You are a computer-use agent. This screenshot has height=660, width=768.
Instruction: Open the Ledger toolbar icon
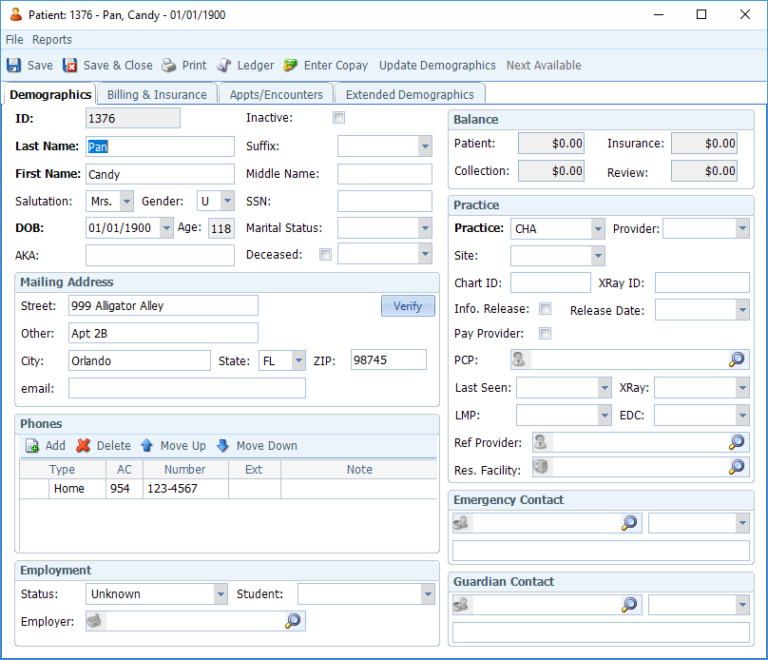click(x=224, y=65)
